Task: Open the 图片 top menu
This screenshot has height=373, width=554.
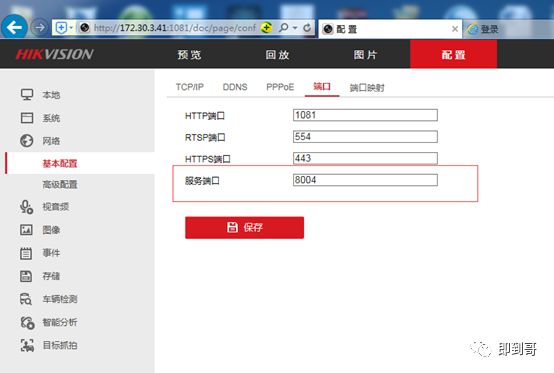Action: pyautogui.click(x=366, y=54)
